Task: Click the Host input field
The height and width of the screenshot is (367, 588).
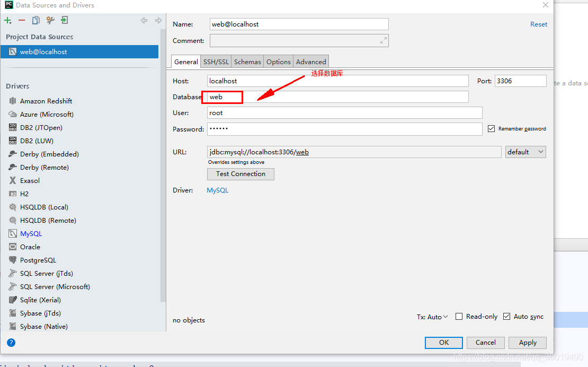Action: (x=338, y=81)
